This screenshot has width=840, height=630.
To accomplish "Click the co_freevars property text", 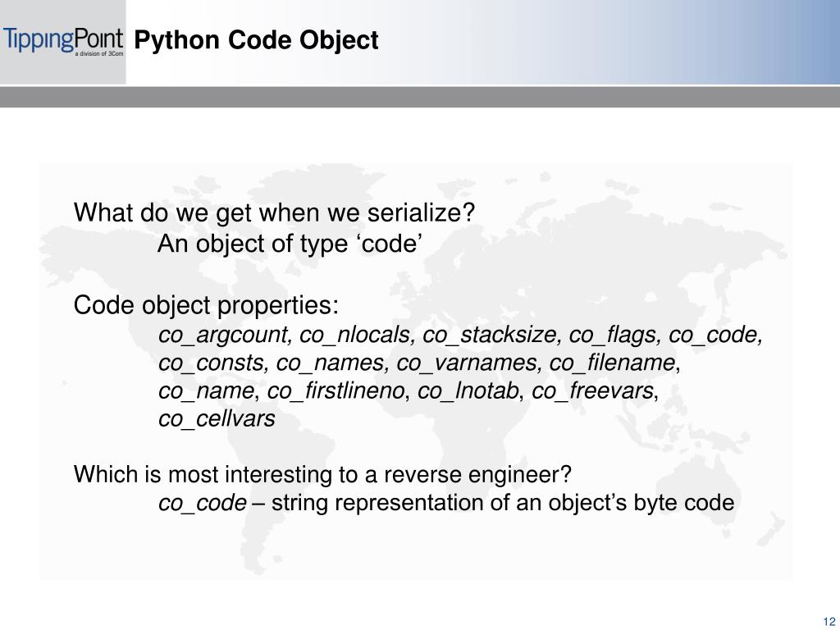I will tap(592, 391).
